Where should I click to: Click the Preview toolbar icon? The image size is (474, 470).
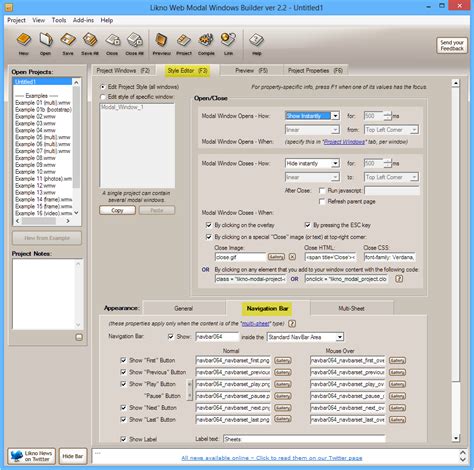click(x=161, y=44)
